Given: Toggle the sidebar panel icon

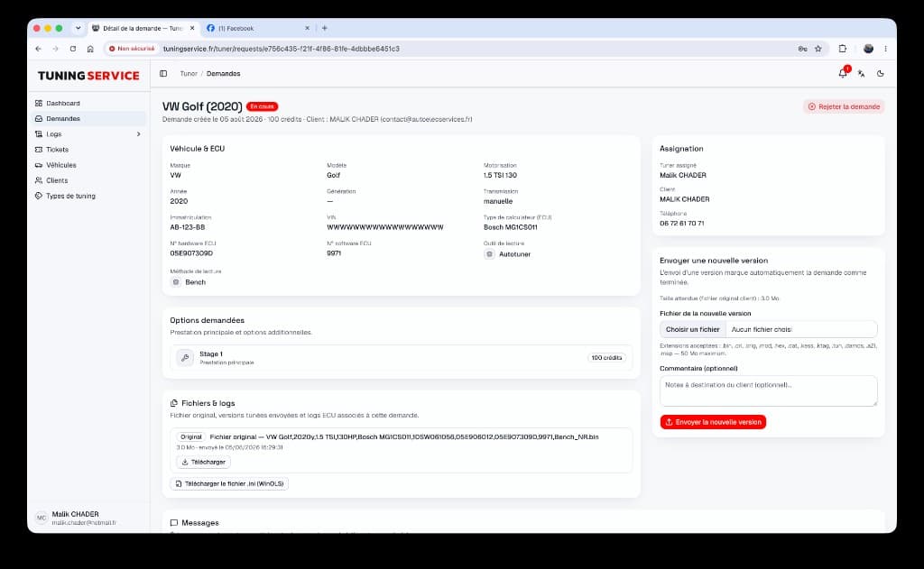Looking at the screenshot, I should click(163, 74).
